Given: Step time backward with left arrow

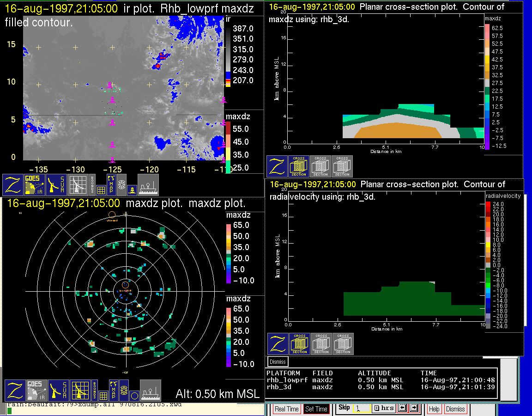Looking at the screenshot, I should click(x=402, y=408).
